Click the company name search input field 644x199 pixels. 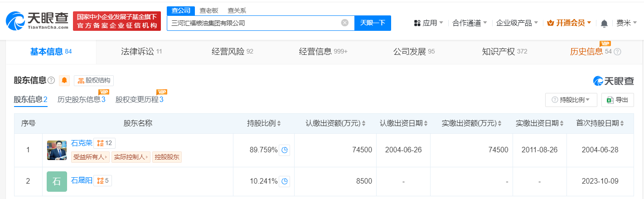(254, 23)
